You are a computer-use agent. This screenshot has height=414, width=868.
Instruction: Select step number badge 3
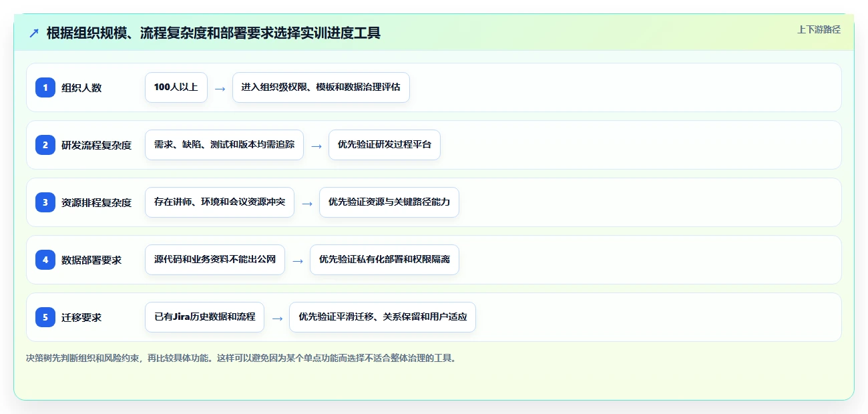tap(45, 202)
